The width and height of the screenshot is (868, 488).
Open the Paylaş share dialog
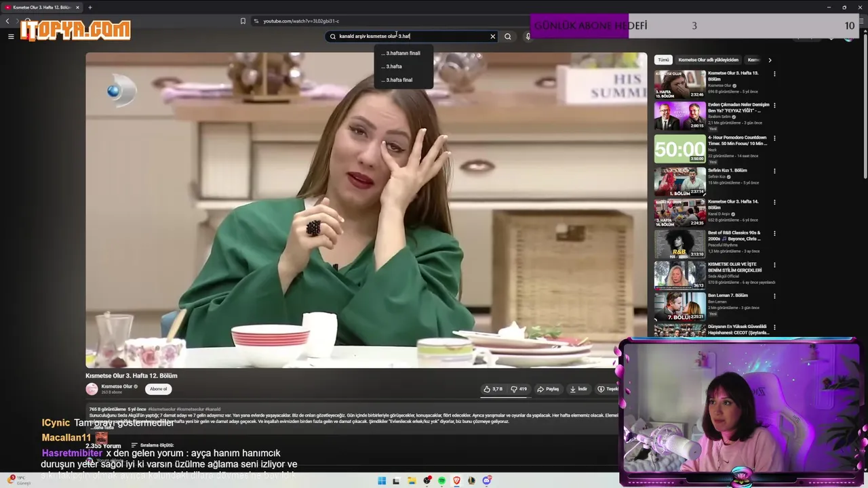click(548, 389)
